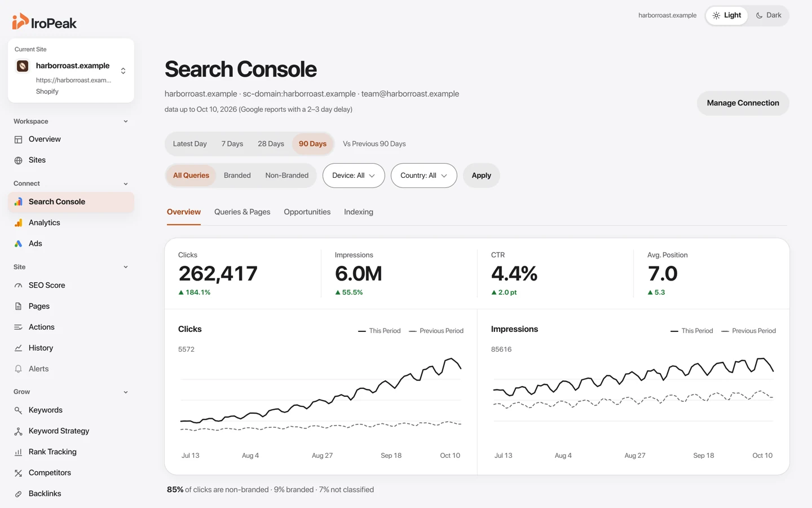The height and width of the screenshot is (508, 812).
Task: Click the Keywords magnifier icon
Action: (18, 410)
